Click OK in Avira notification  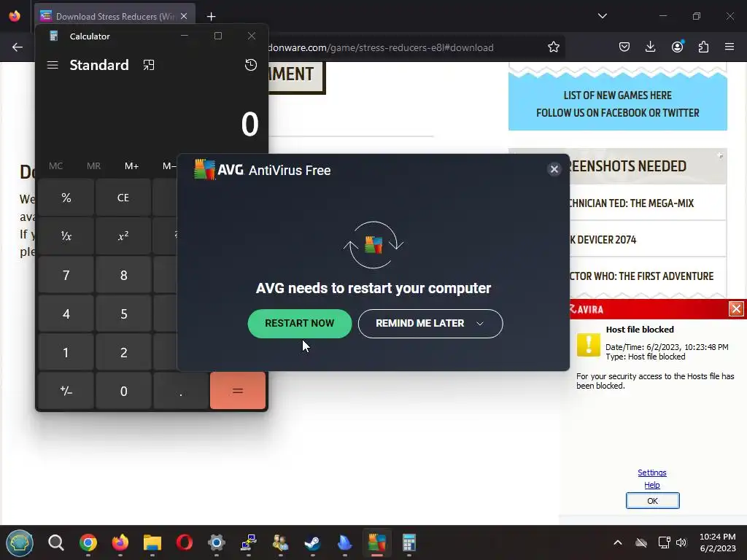pyautogui.click(x=652, y=500)
